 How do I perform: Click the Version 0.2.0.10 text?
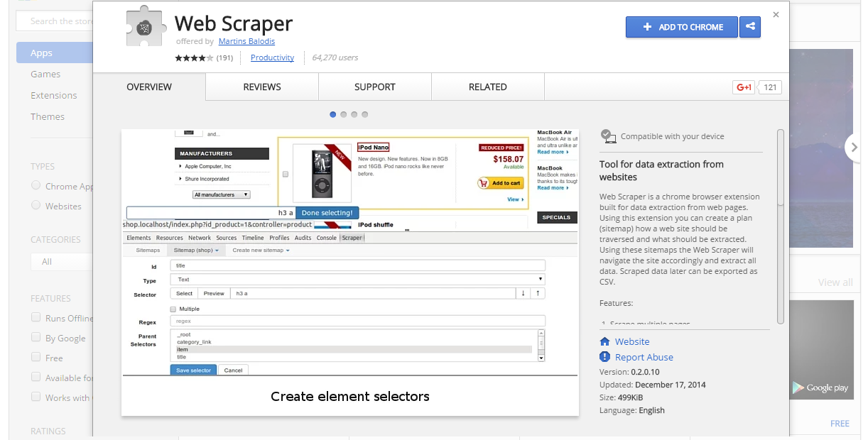coord(629,372)
